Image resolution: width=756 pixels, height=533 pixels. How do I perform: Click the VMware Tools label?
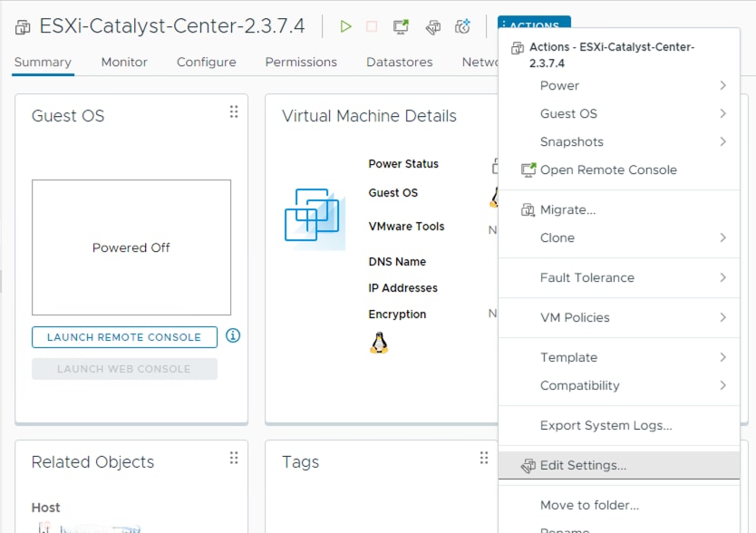pyautogui.click(x=406, y=227)
